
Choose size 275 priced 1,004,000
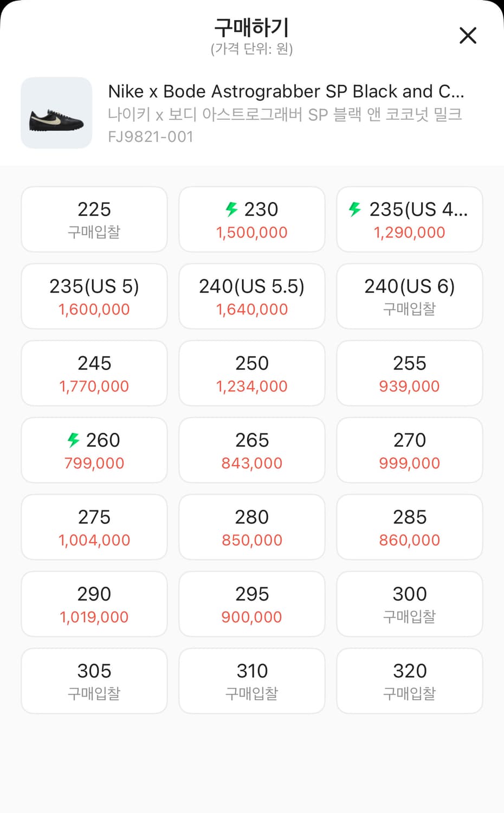click(x=94, y=527)
